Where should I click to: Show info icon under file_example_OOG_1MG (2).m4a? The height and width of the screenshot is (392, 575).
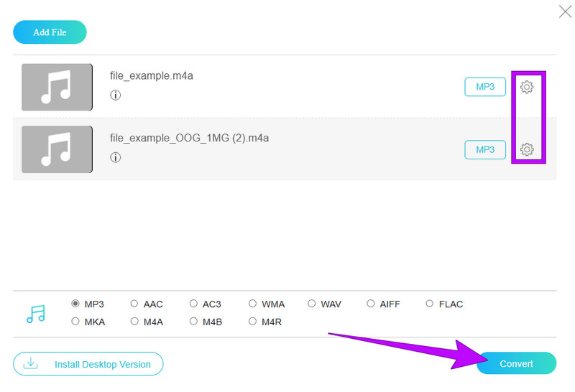pyautogui.click(x=115, y=157)
